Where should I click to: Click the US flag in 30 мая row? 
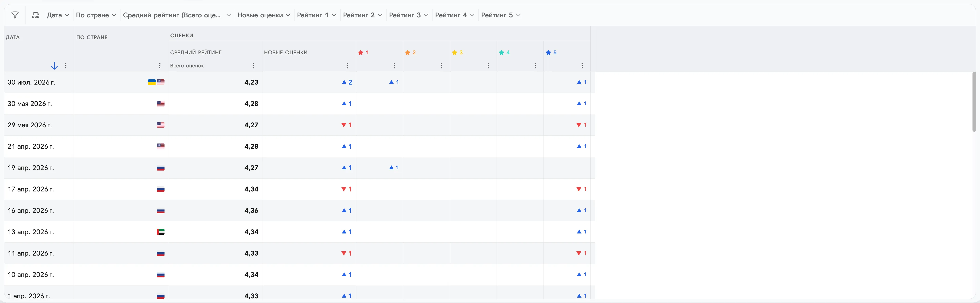[161, 104]
